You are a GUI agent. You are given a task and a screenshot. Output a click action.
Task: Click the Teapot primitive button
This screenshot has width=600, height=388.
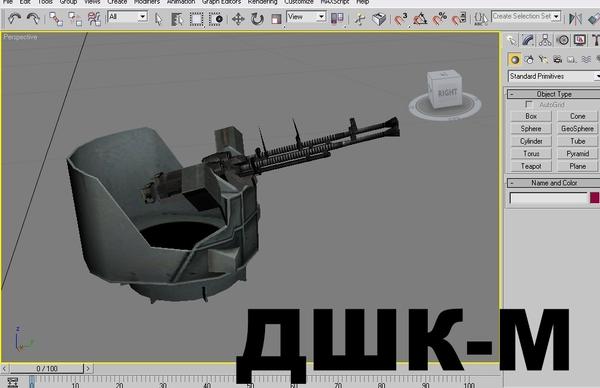coord(531,166)
